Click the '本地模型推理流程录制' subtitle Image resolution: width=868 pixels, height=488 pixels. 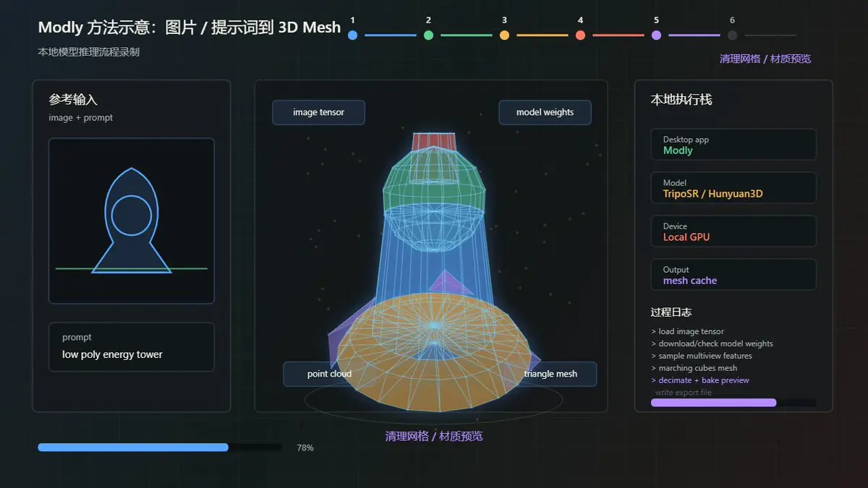pos(89,52)
